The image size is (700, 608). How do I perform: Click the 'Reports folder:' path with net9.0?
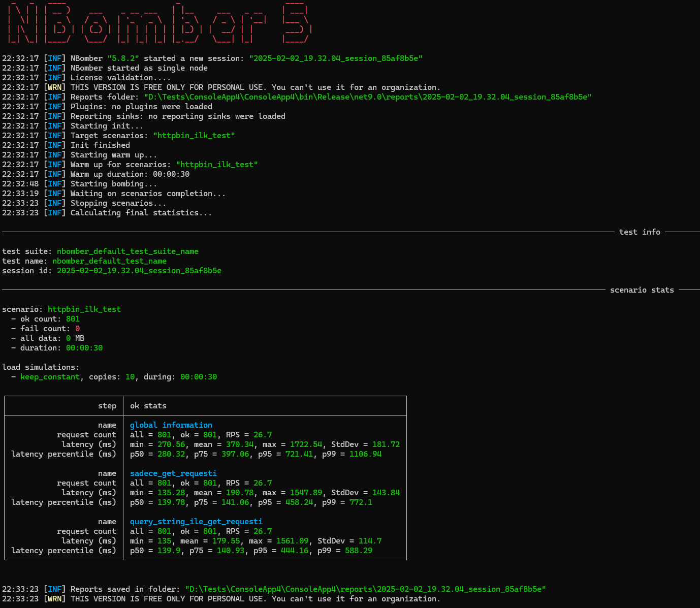click(x=368, y=97)
